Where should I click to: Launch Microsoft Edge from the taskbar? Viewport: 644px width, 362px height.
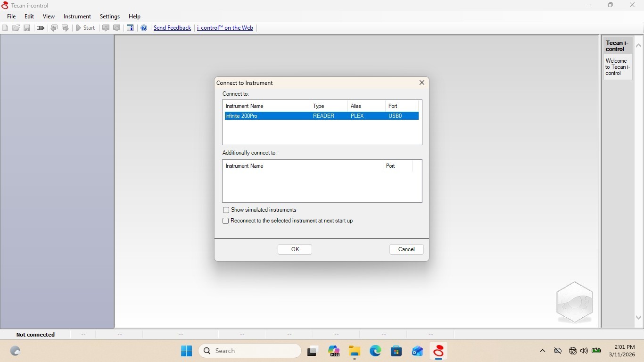(x=375, y=351)
